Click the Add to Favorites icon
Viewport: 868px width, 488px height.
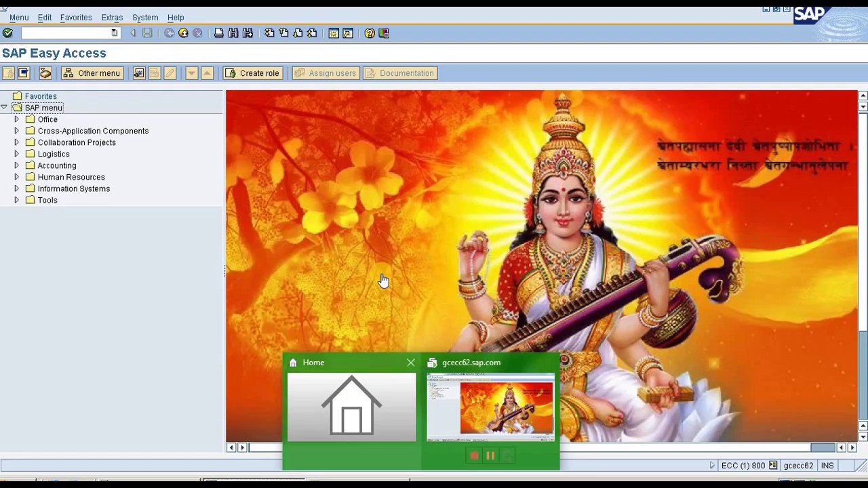[139, 73]
